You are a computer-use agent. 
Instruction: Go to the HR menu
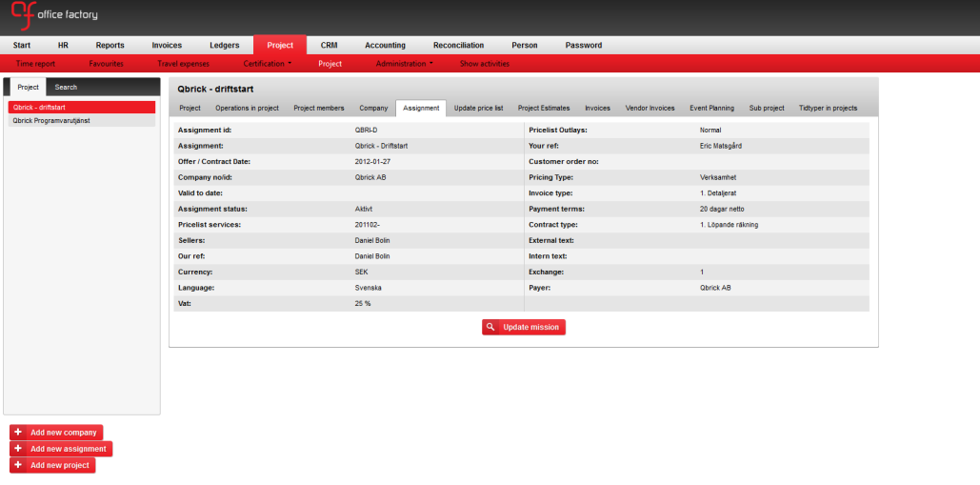coord(63,45)
